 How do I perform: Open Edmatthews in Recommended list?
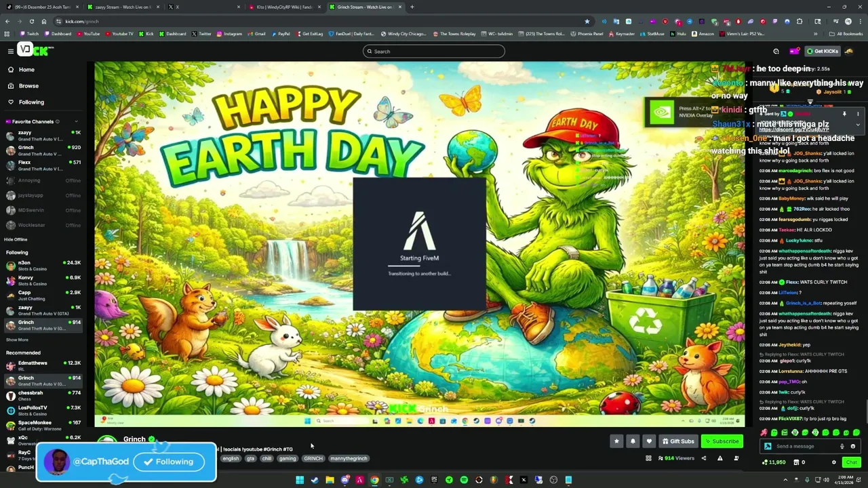[x=43, y=365]
